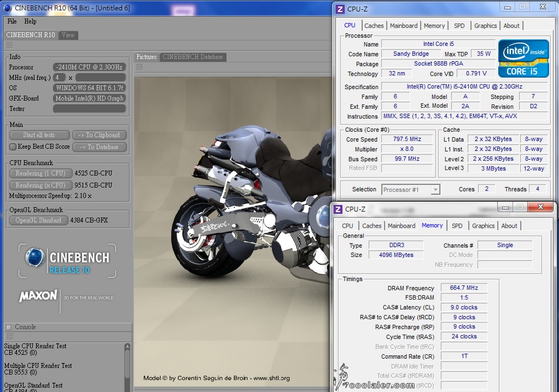This screenshot has height=392, width=559.
Task: Run the Rendering (x CPU) test
Action: (x=40, y=185)
